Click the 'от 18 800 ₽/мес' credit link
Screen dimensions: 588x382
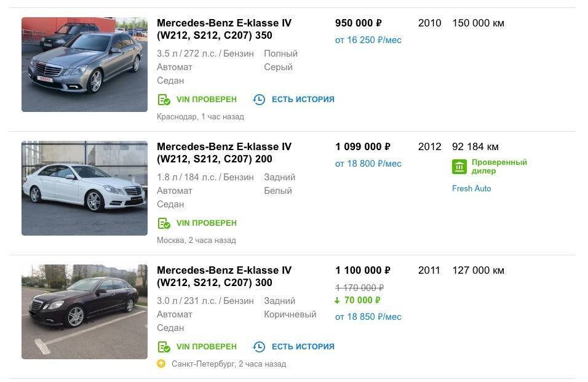(x=368, y=164)
